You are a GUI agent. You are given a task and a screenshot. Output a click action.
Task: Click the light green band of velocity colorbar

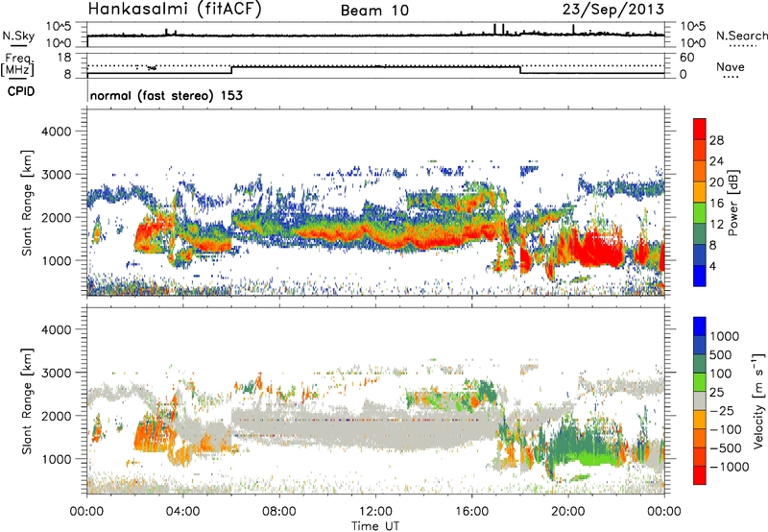[x=700, y=382]
